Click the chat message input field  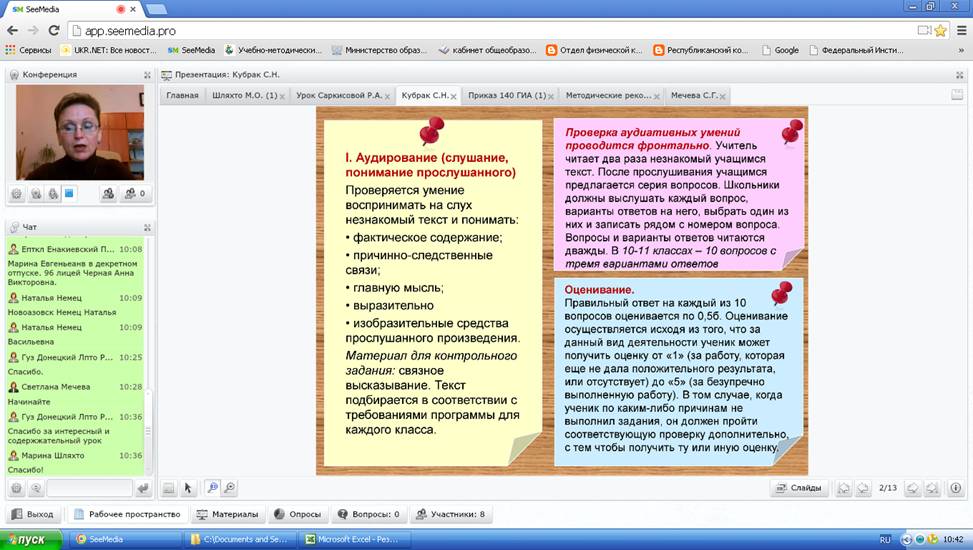[89, 489]
